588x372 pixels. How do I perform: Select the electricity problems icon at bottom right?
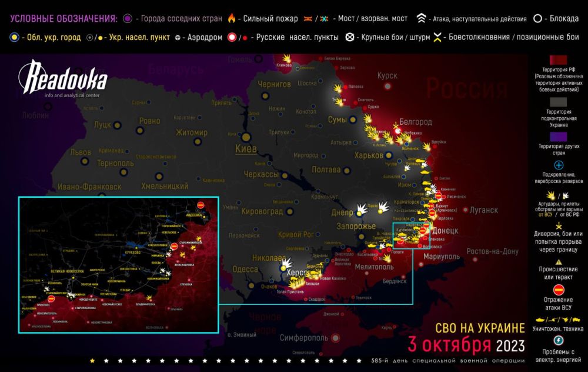coord(557,340)
